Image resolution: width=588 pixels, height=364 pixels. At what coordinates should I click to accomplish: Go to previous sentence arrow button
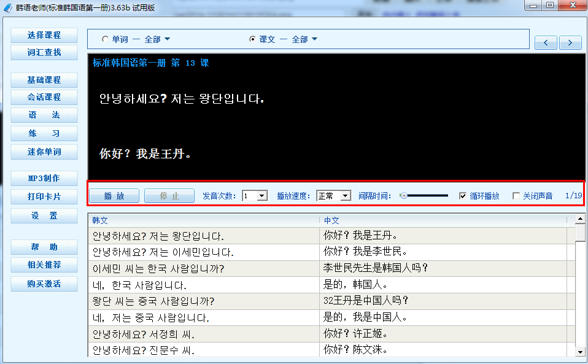pos(546,43)
